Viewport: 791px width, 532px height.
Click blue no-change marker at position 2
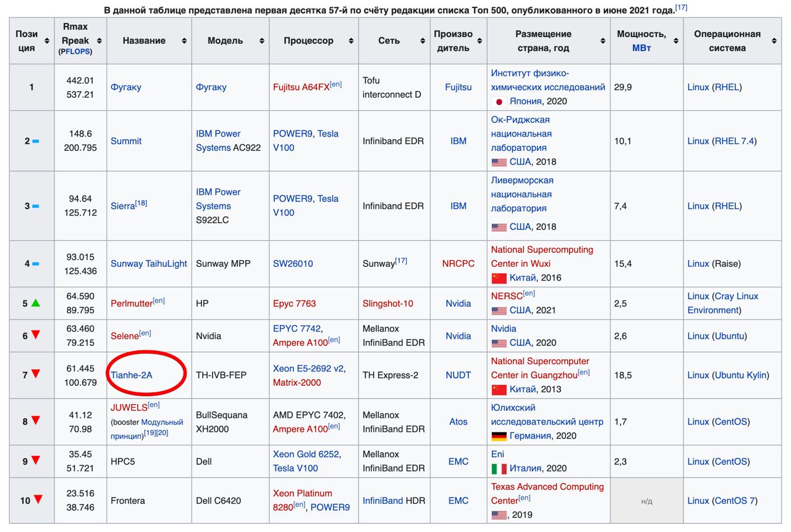click(x=35, y=141)
